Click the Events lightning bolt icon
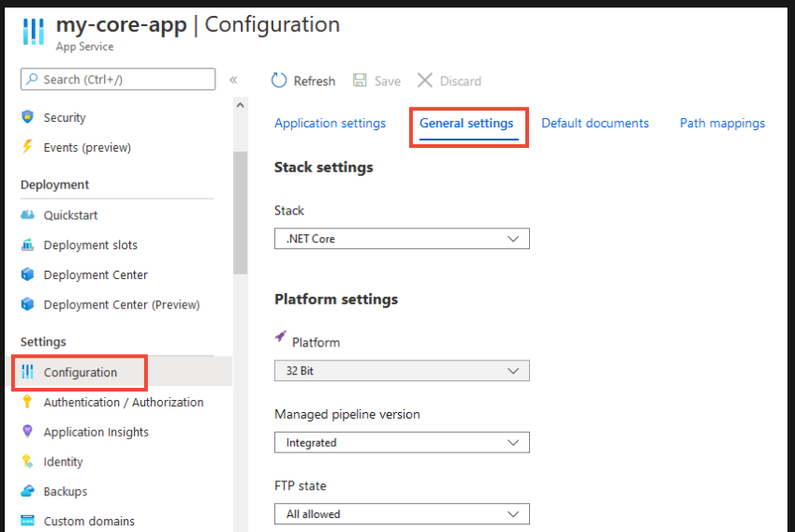 pyautogui.click(x=27, y=147)
